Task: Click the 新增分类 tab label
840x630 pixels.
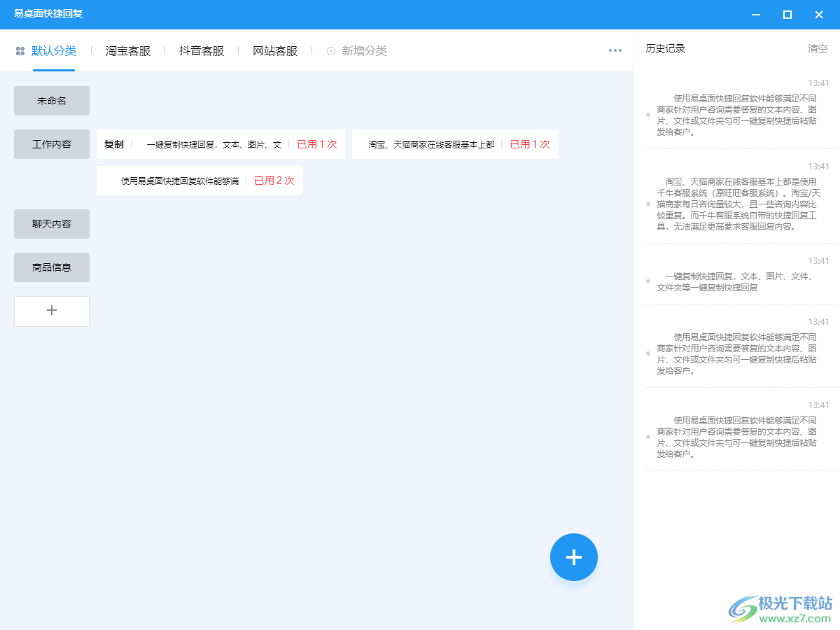Action: [x=365, y=51]
